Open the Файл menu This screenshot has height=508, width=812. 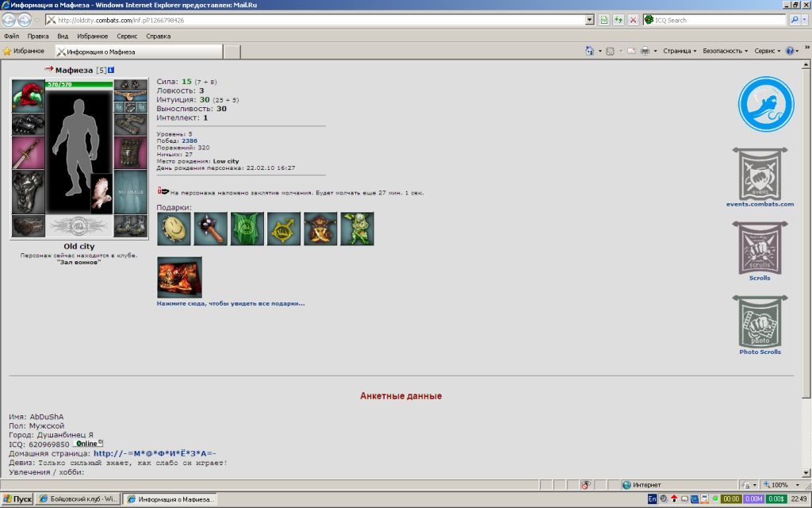tap(11, 36)
